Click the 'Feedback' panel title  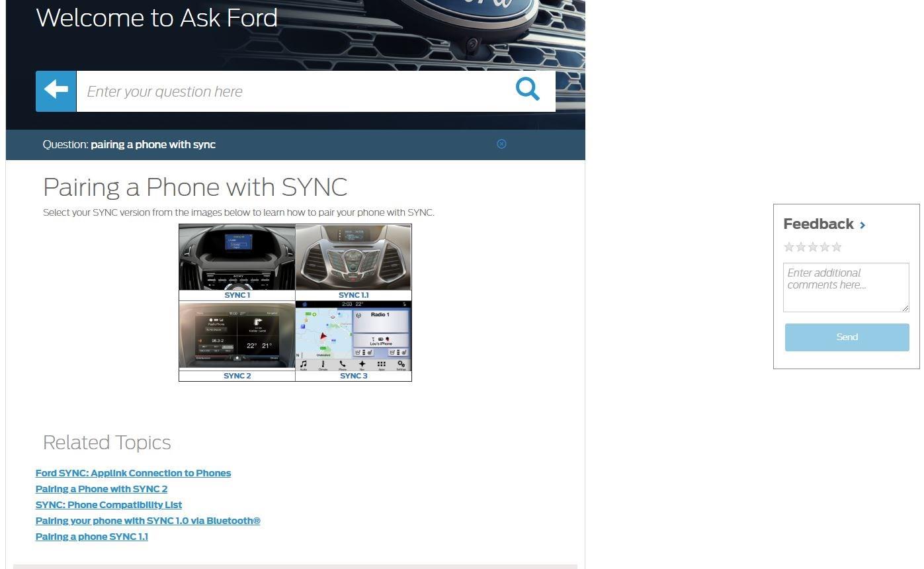pyautogui.click(x=818, y=224)
